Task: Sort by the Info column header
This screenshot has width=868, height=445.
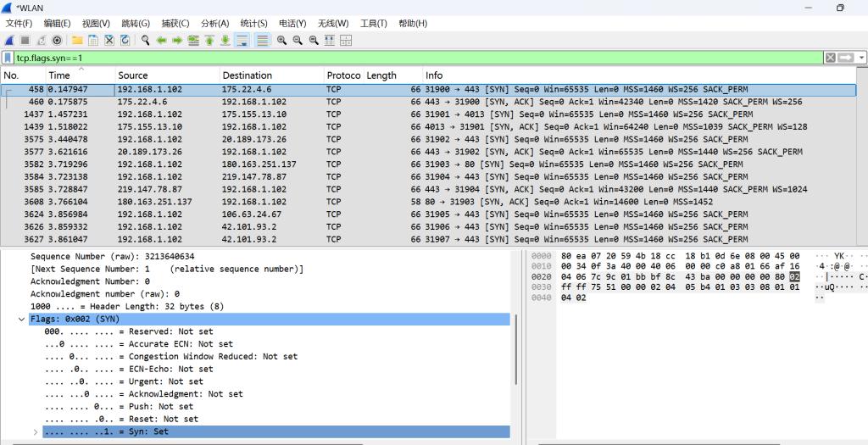Action: 639,75
